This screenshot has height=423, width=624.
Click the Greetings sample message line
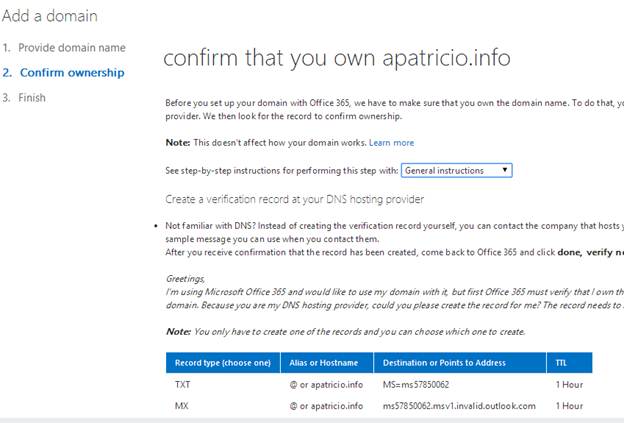[185, 279]
